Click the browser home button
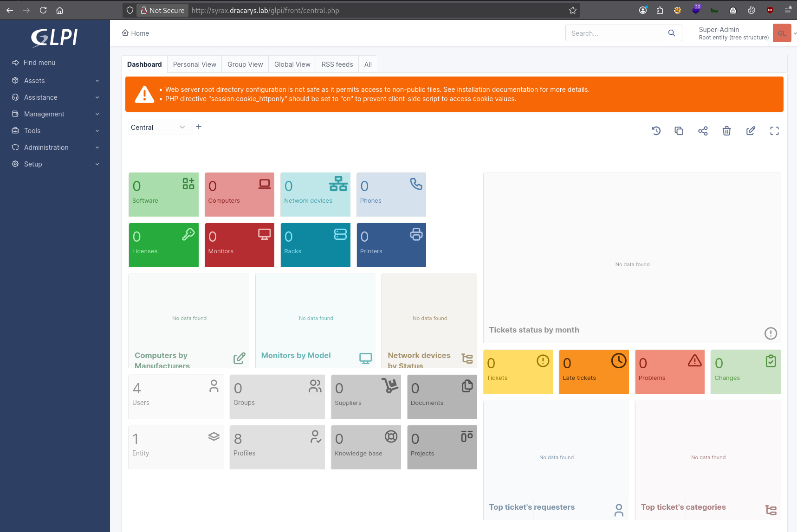The width and height of the screenshot is (797, 532). (x=59, y=10)
